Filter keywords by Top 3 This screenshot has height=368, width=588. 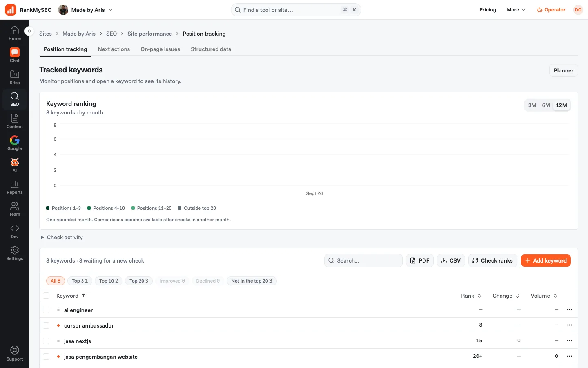pyautogui.click(x=80, y=281)
